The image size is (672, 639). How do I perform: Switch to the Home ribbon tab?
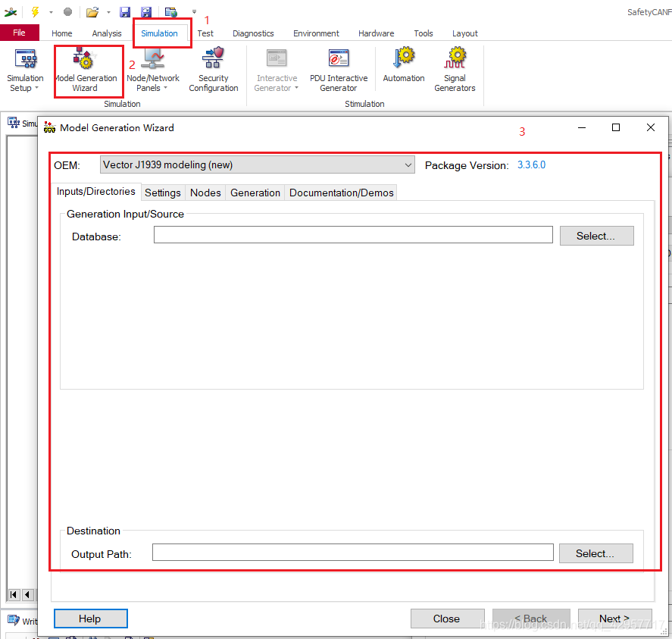click(61, 33)
